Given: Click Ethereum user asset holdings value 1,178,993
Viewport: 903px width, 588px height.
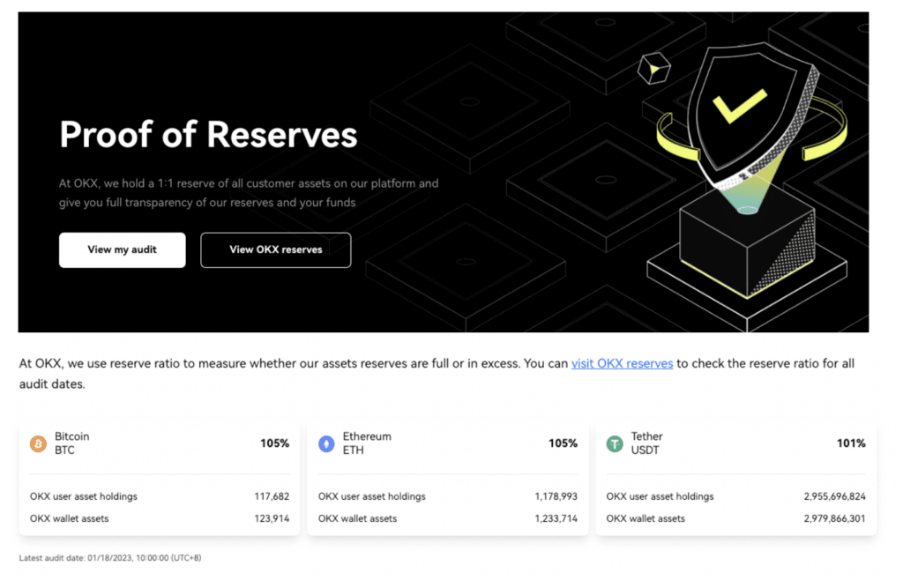Looking at the screenshot, I should (556, 496).
